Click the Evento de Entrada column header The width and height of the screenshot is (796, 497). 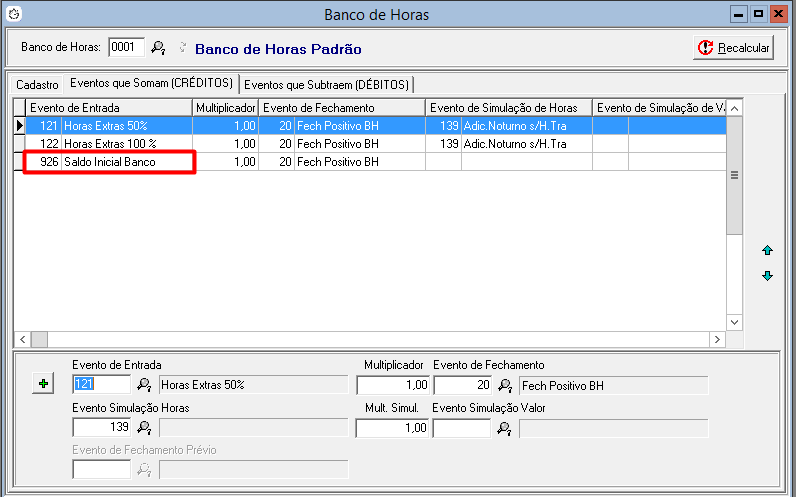coord(108,107)
